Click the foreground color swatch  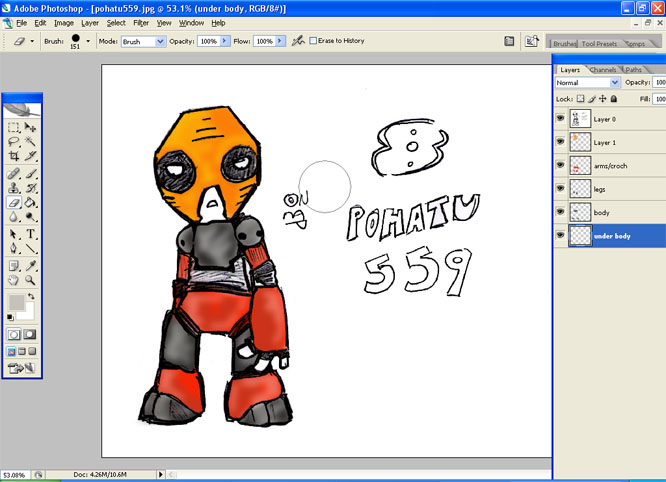(x=16, y=302)
